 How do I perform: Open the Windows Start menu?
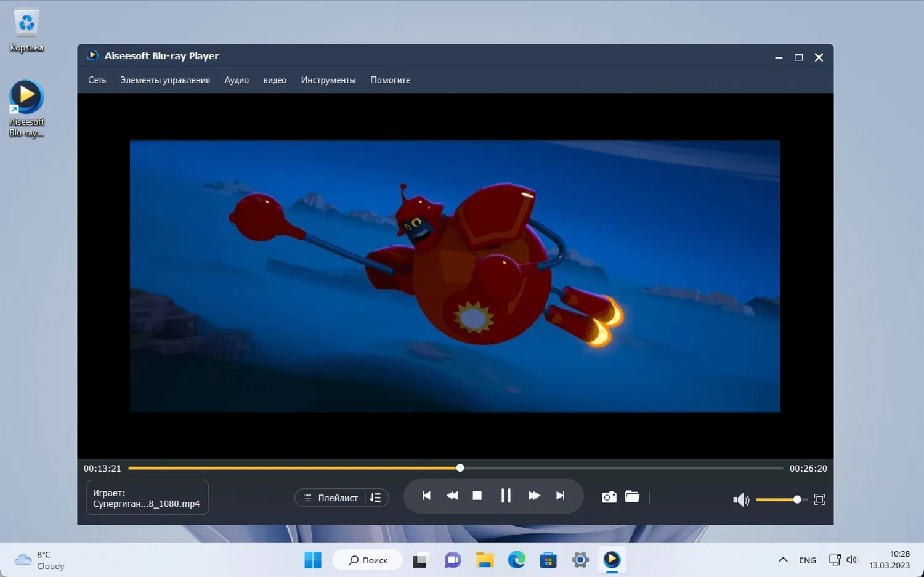313,560
